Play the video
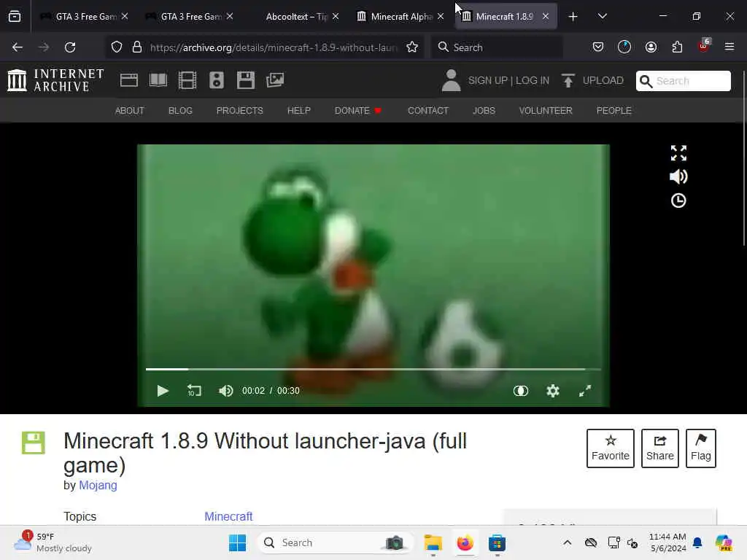The width and height of the screenshot is (747, 560). click(163, 391)
